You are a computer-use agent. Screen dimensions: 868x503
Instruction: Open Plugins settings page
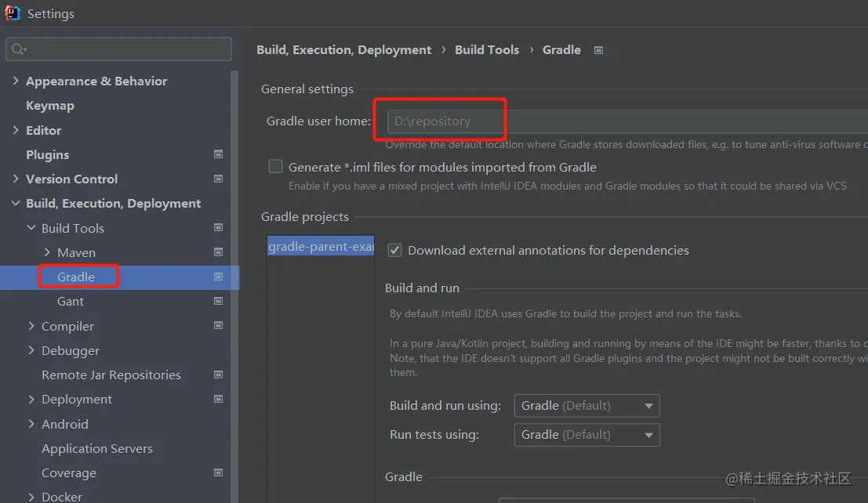[x=48, y=154]
